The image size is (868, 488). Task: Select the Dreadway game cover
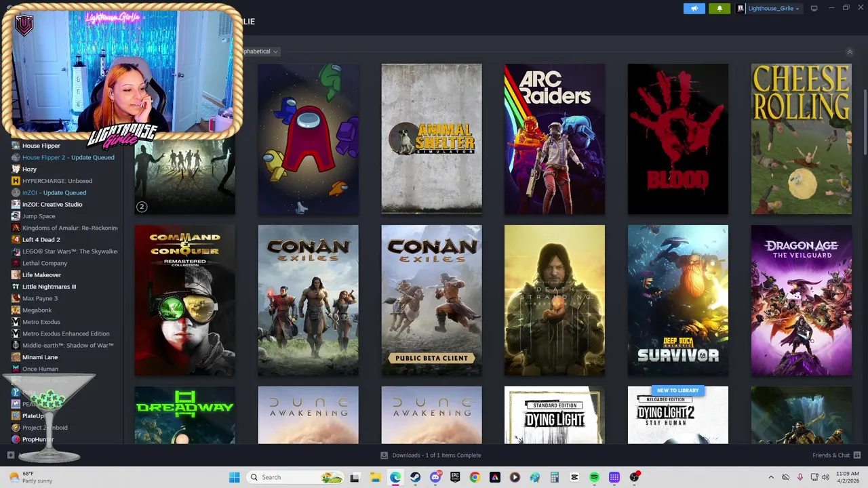click(x=184, y=415)
